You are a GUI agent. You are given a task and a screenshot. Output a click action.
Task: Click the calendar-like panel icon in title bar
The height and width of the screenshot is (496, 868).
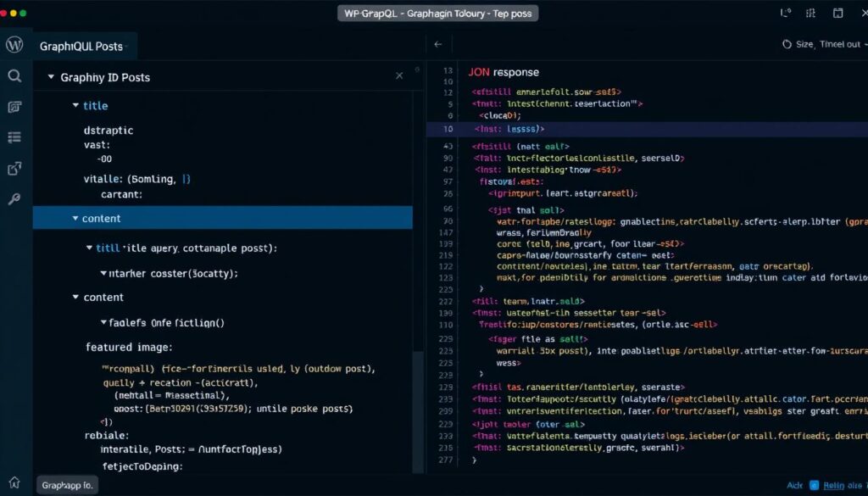(x=838, y=14)
